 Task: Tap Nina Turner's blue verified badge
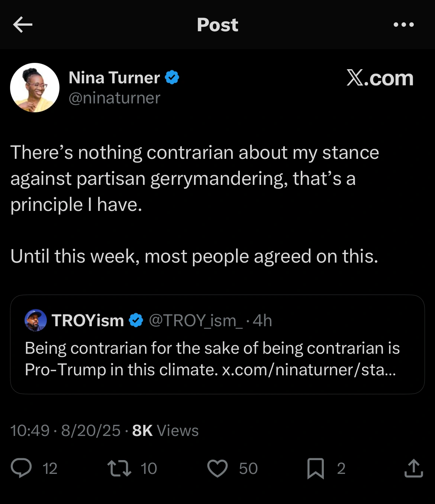point(172,78)
